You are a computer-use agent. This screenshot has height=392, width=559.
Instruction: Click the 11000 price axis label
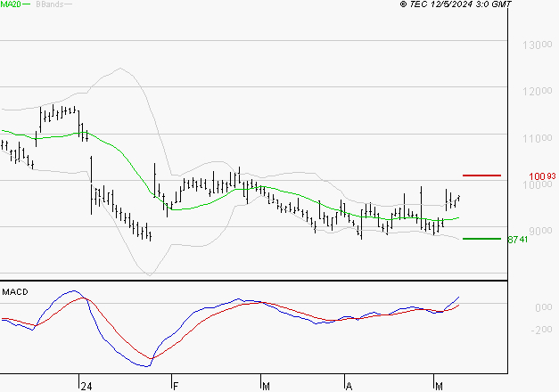click(538, 138)
